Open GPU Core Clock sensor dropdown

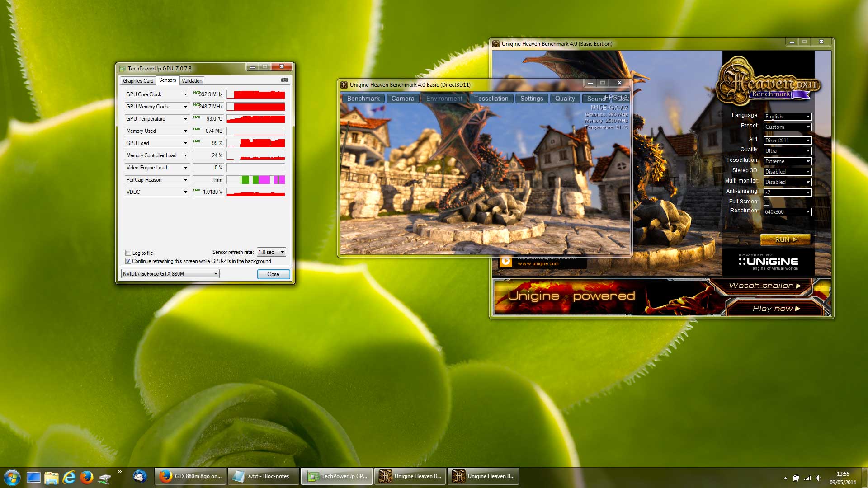pos(185,94)
